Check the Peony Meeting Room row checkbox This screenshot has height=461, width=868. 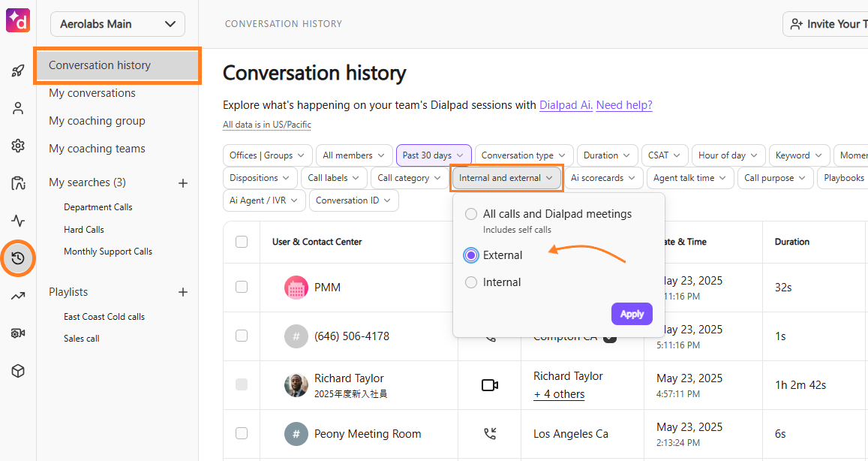[242, 433]
